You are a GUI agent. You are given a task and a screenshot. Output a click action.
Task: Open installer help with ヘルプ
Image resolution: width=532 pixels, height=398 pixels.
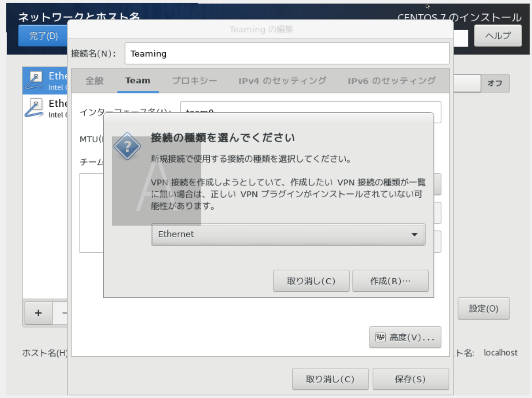(497, 35)
